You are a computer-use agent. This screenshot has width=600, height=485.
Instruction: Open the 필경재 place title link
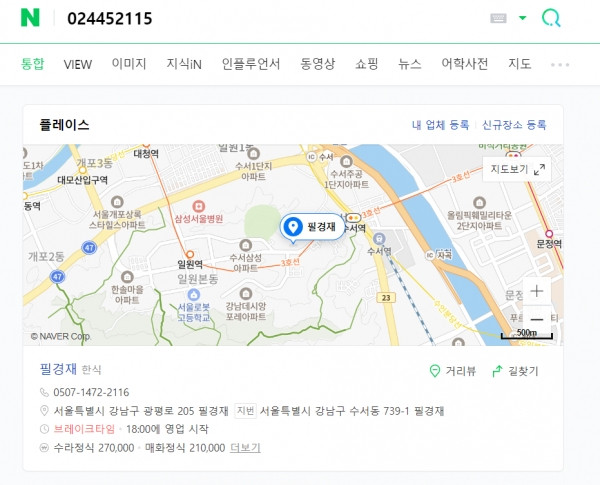coord(59,369)
